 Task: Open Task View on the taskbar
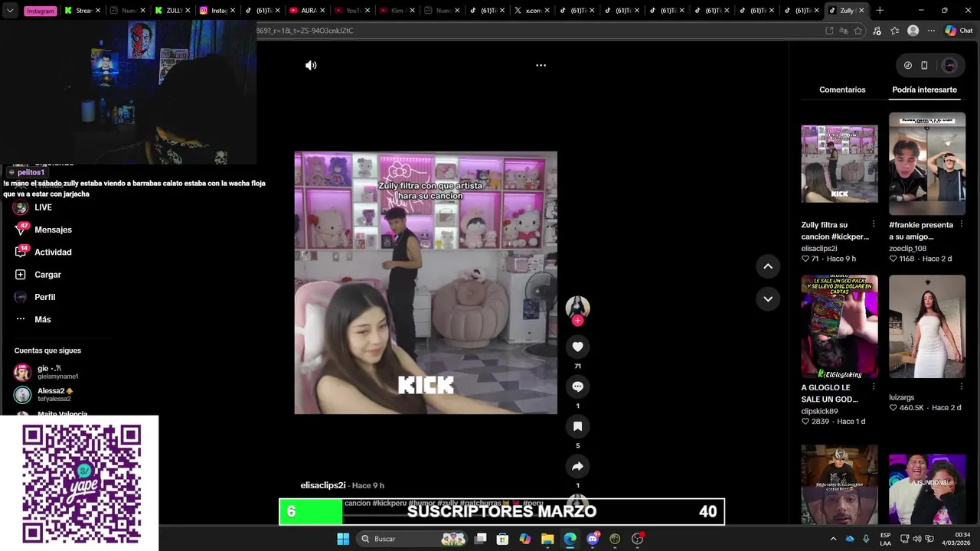tap(480, 539)
